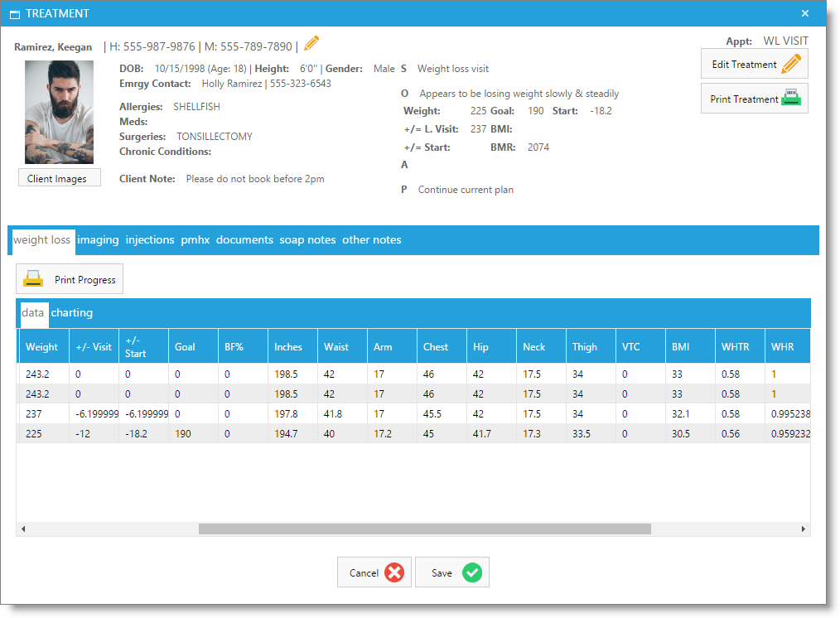The height and width of the screenshot is (618, 840).
Task: Click the yellow printer Print Progress icon
Action: [33, 279]
